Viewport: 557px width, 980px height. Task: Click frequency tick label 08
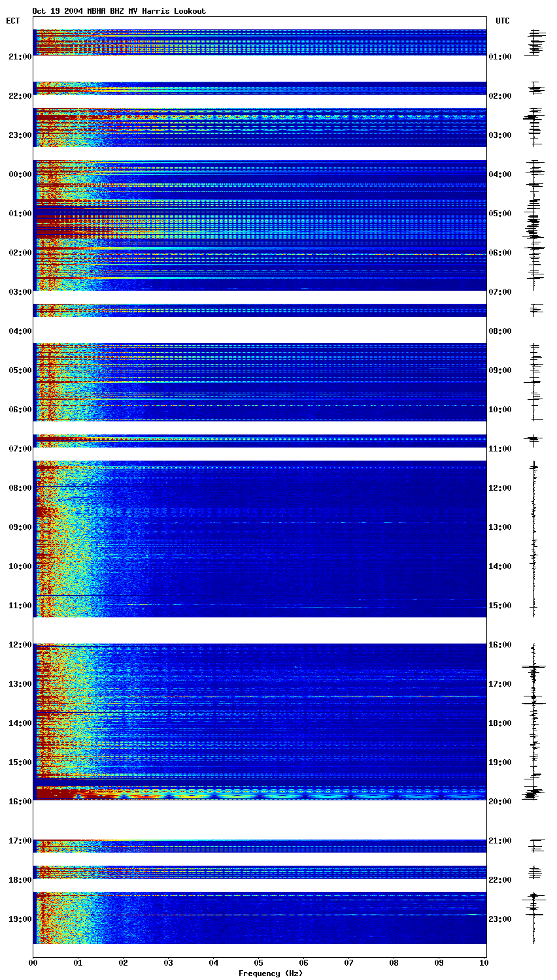(x=394, y=962)
